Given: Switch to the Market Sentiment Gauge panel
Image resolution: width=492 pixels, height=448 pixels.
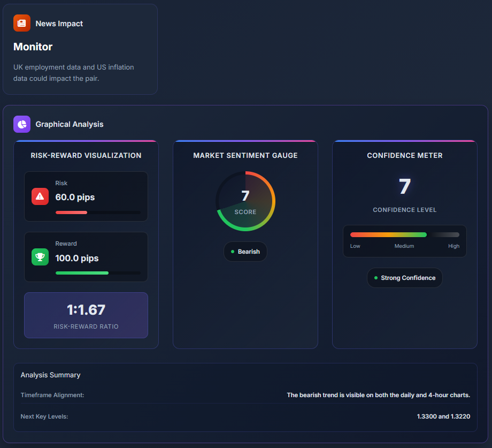Looking at the screenshot, I should [245, 155].
